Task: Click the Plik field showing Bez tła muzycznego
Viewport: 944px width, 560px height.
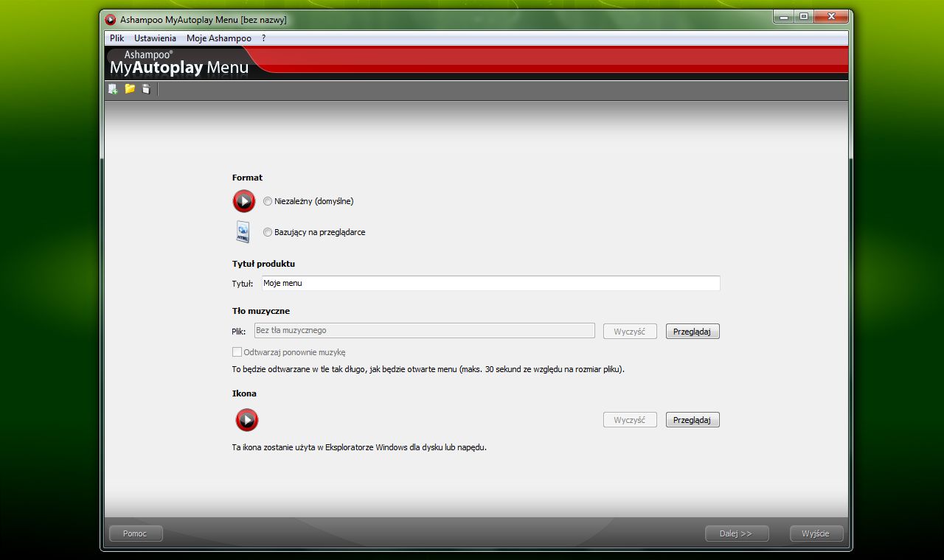Action: click(x=425, y=331)
